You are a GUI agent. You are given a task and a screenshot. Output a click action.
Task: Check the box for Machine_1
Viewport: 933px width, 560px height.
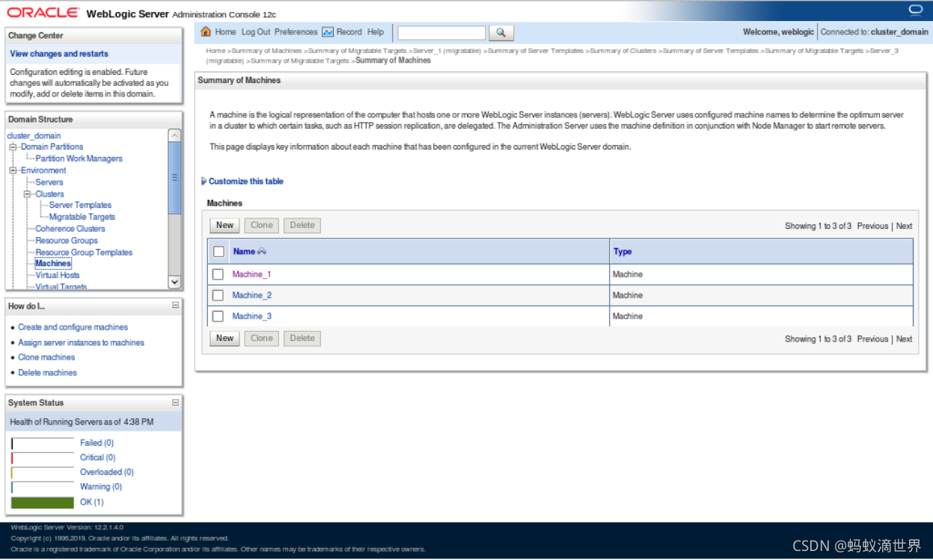click(218, 274)
